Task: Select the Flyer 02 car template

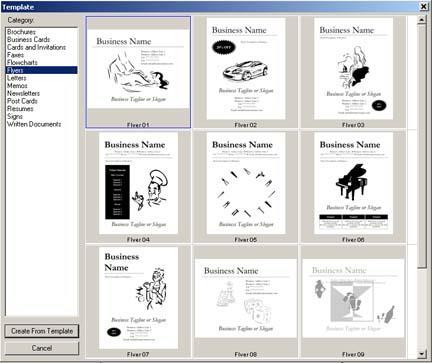Action: [246, 72]
